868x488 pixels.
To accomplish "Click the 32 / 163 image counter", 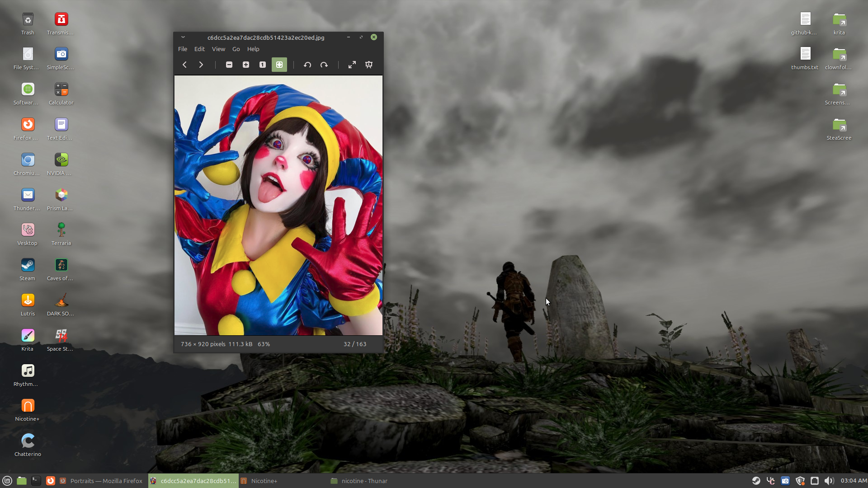I will 355,344.
